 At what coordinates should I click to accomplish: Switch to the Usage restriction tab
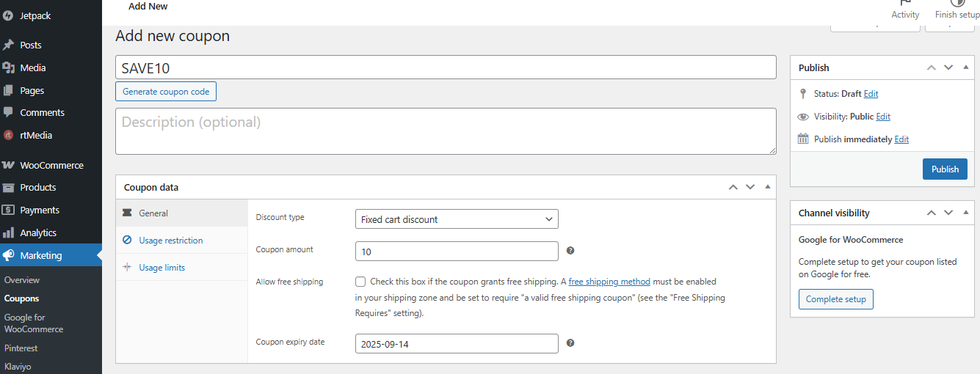tap(182, 240)
